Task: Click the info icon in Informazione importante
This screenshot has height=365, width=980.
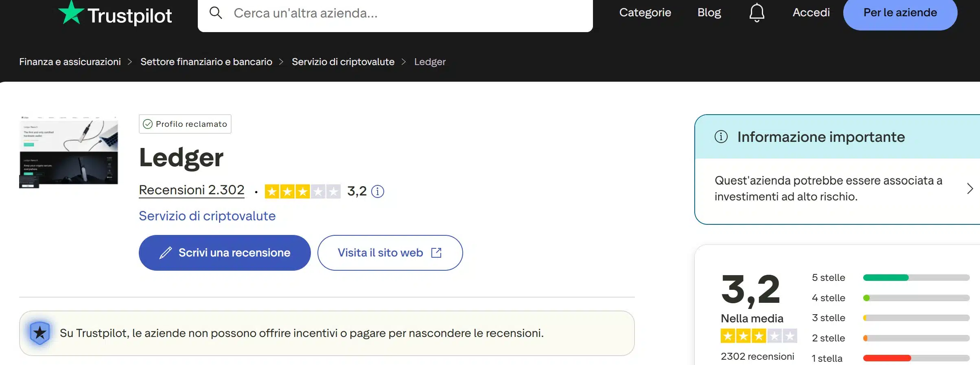Action: pyautogui.click(x=721, y=137)
